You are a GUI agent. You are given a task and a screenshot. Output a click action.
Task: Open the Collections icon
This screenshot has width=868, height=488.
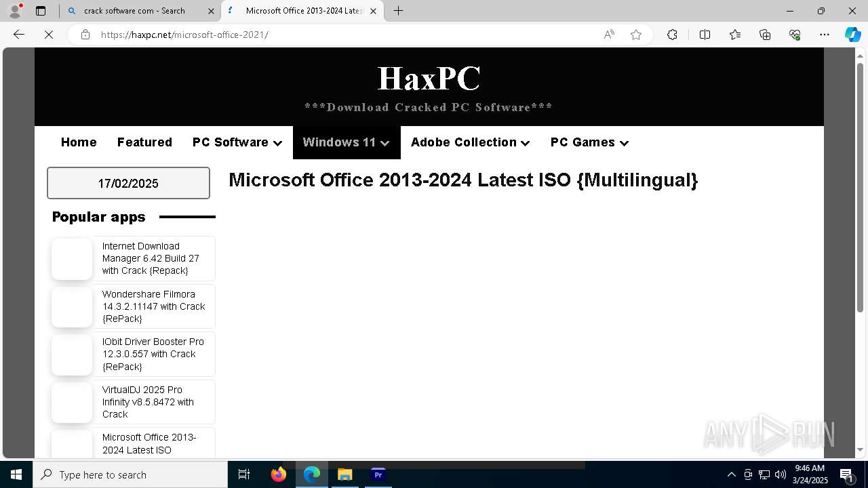click(765, 35)
